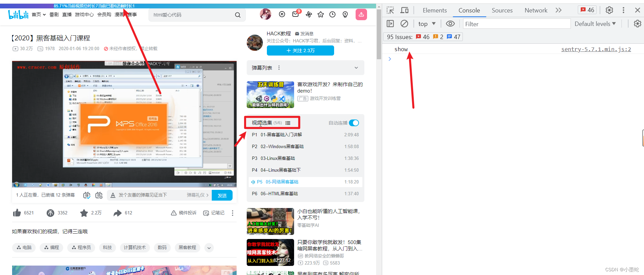The width and height of the screenshot is (644, 275).
Task: Switch episode list view icon next to 视频选集
Action: [x=288, y=123]
